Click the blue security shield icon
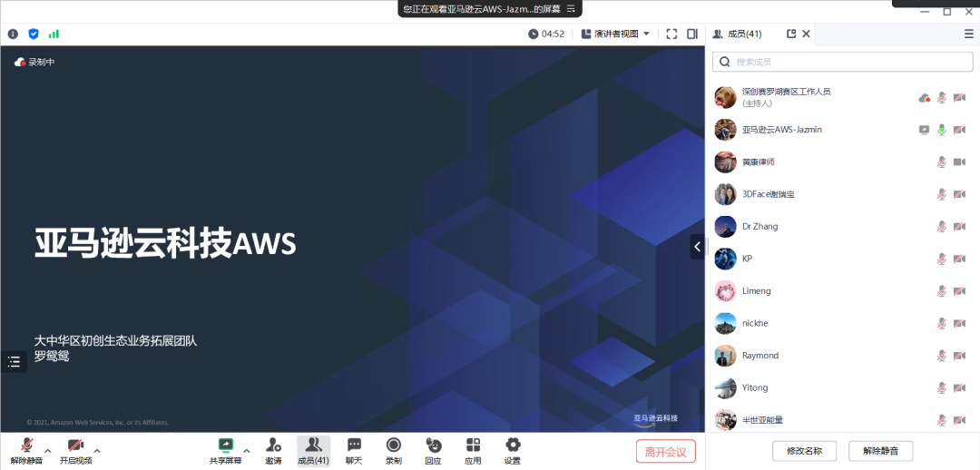980x470 pixels. point(34,34)
